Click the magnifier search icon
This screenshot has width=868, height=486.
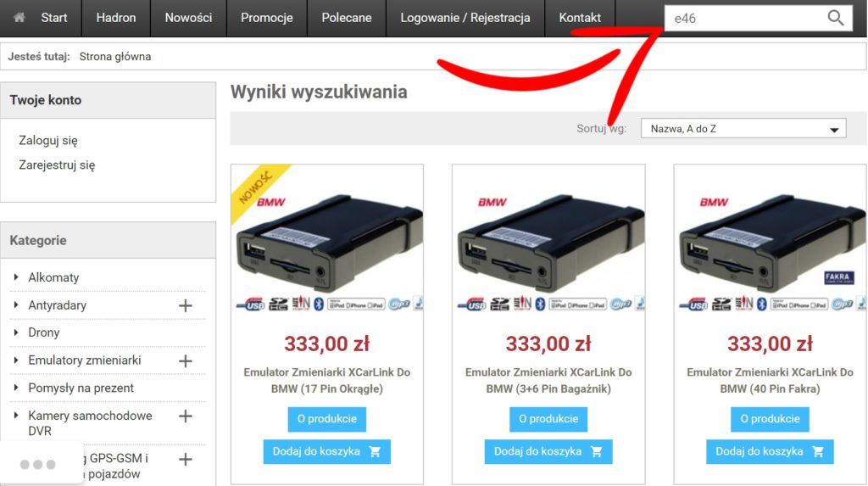point(835,19)
